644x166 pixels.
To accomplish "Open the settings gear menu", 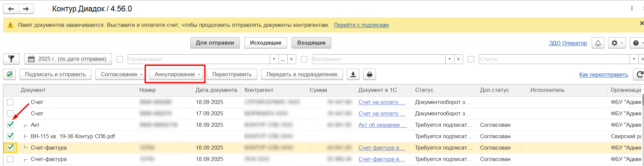I will point(617,43).
